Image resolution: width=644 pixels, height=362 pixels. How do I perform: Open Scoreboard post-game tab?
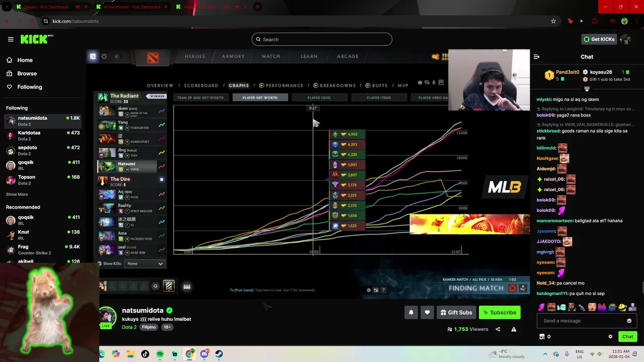(201, 85)
